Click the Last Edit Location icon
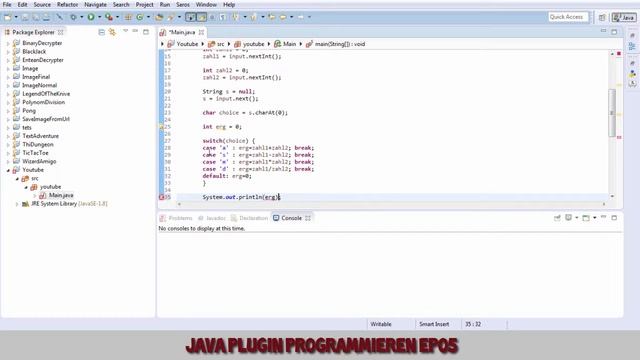Viewport: 640px width, 360px height. click(271, 17)
